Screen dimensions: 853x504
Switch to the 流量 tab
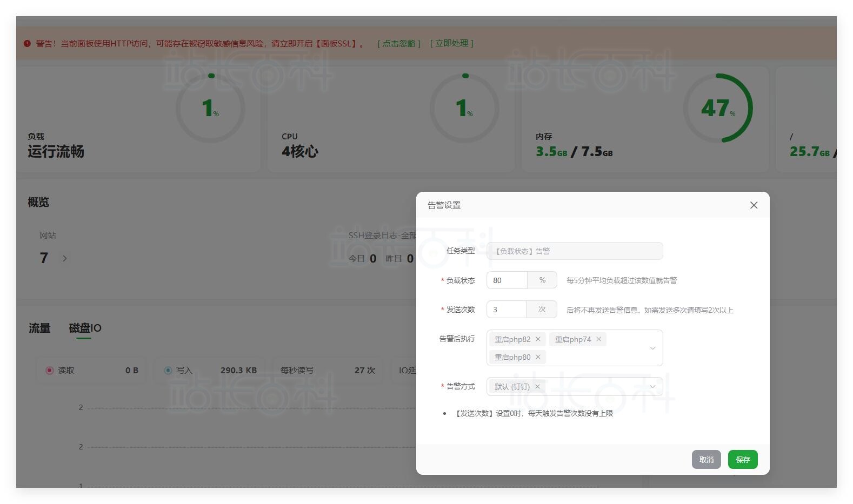tap(39, 328)
